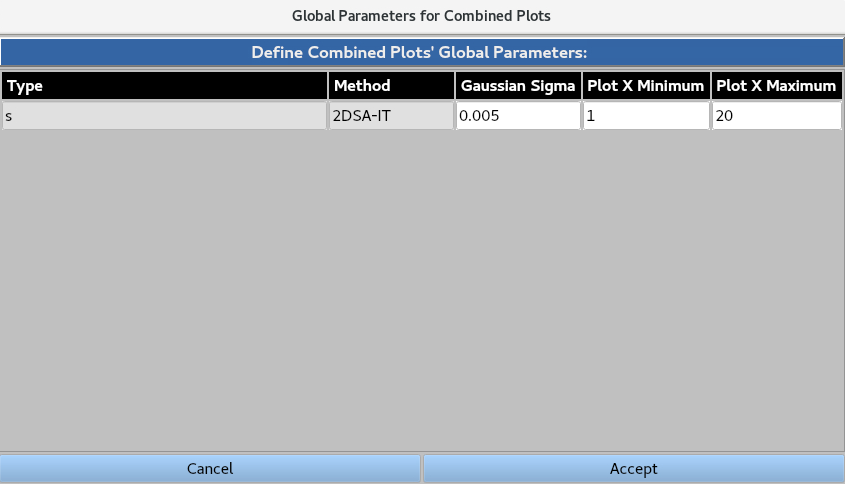
Task: Click the Plot X Maximum header
Action: pos(776,86)
